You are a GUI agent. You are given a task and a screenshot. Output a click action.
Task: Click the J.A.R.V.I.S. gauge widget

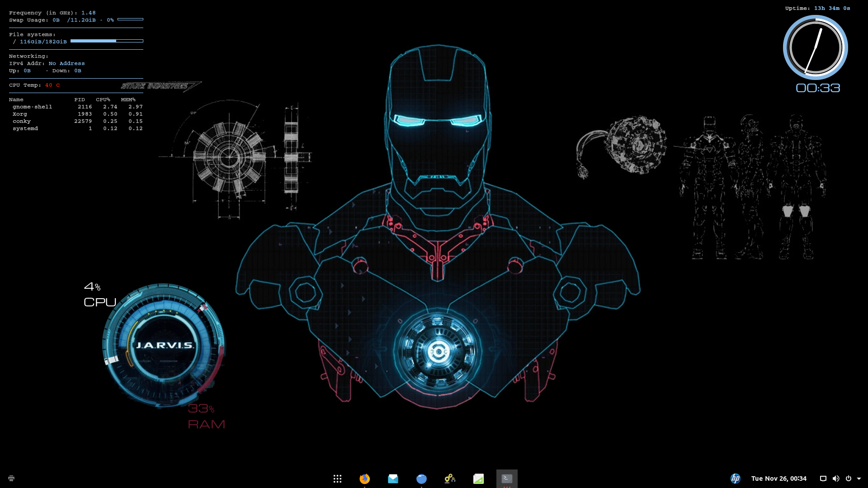[x=164, y=345]
